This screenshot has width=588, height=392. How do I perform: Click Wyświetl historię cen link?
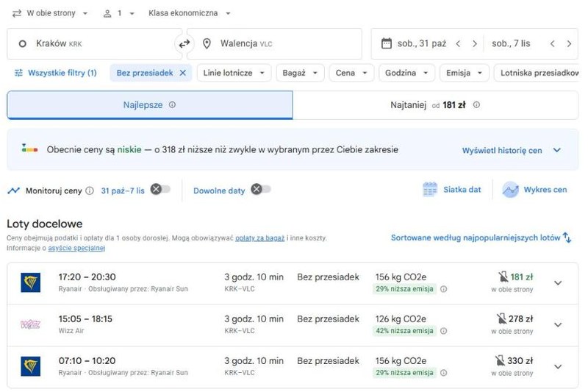[x=502, y=151]
